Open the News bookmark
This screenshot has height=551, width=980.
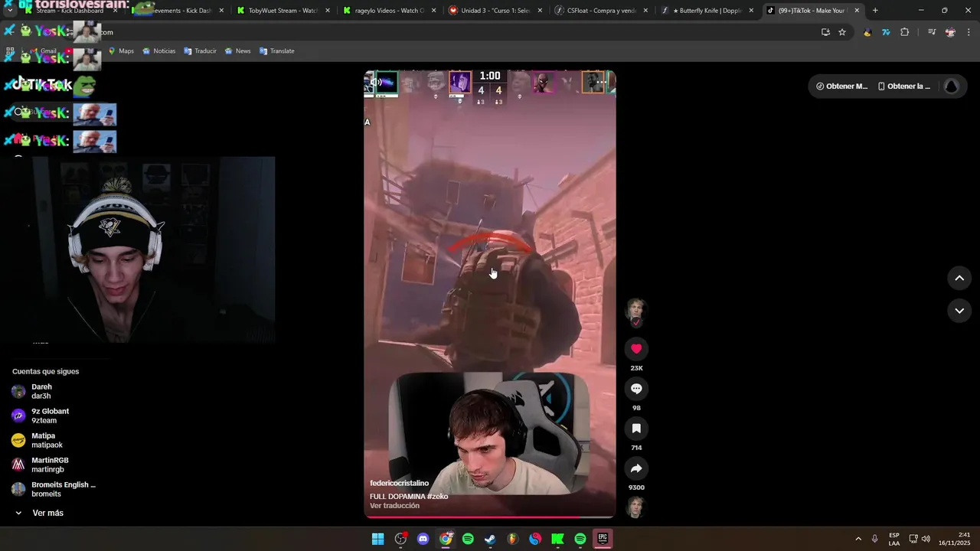coord(237,51)
